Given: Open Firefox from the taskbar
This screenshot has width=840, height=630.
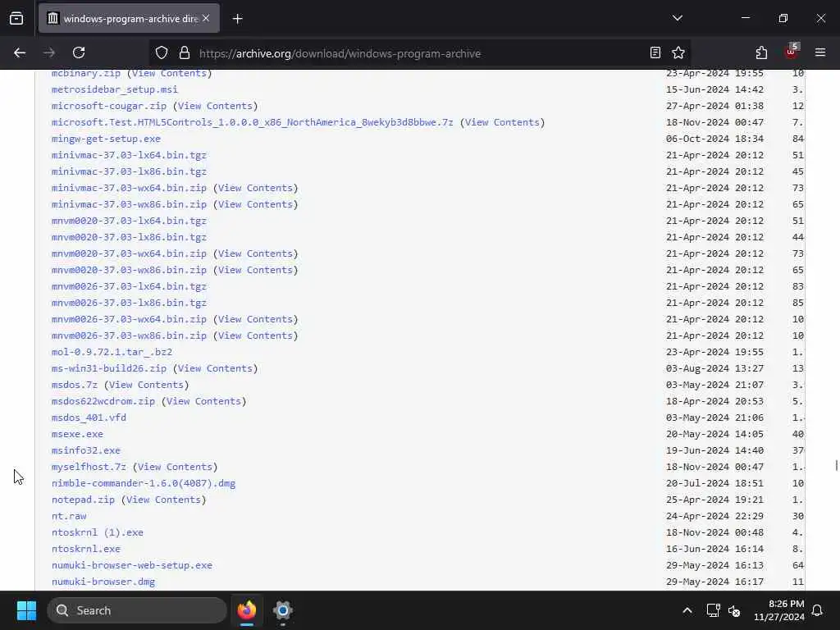Looking at the screenshot, I should tap(247, 610).
